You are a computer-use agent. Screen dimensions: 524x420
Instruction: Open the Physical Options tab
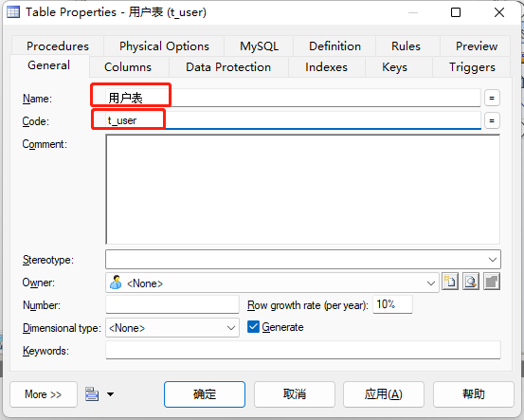pyautogui.click(x=164, y=46)
